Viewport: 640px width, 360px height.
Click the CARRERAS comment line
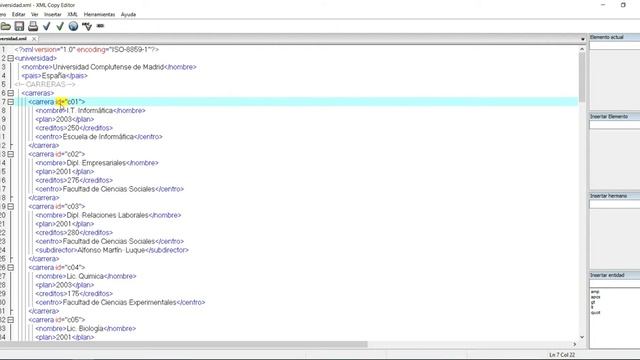45,84
